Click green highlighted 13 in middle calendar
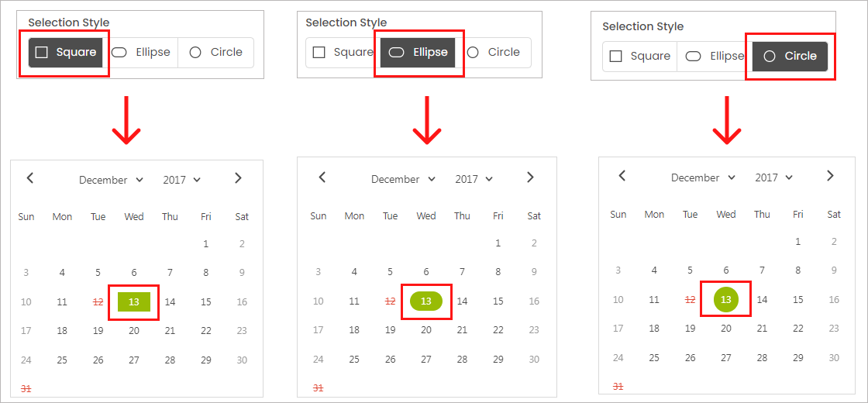This screenshot has height=403, width=868. [x=425, y=301]
